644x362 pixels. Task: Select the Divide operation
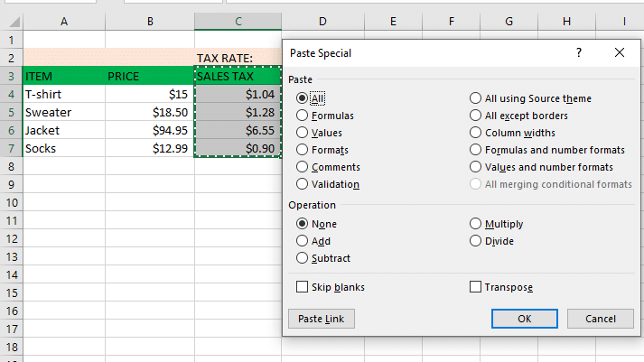click(x=475, y=241)
